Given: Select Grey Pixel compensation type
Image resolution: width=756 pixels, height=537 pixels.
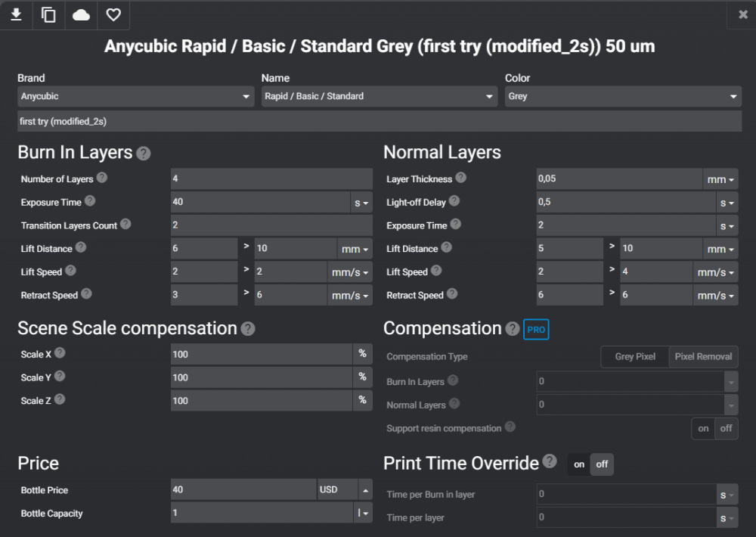Looking at the screenshot, I should pos(635,356).
